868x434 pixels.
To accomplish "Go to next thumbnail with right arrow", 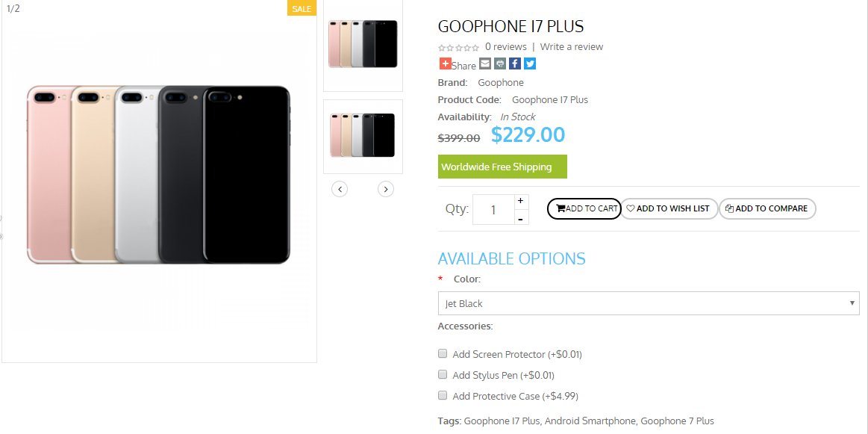I will pos(385,189).
